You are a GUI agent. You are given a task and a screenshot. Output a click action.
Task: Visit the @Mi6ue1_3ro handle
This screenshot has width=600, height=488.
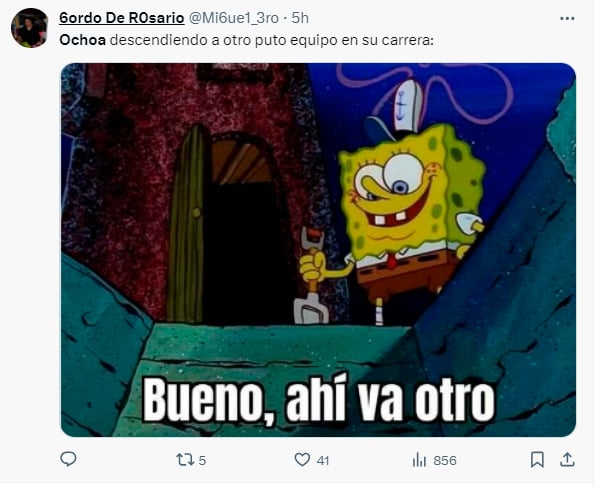coord(234,18)
